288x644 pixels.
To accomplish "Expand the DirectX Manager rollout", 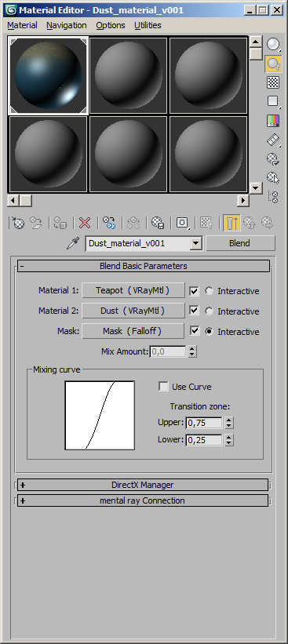I will point(143,485).
